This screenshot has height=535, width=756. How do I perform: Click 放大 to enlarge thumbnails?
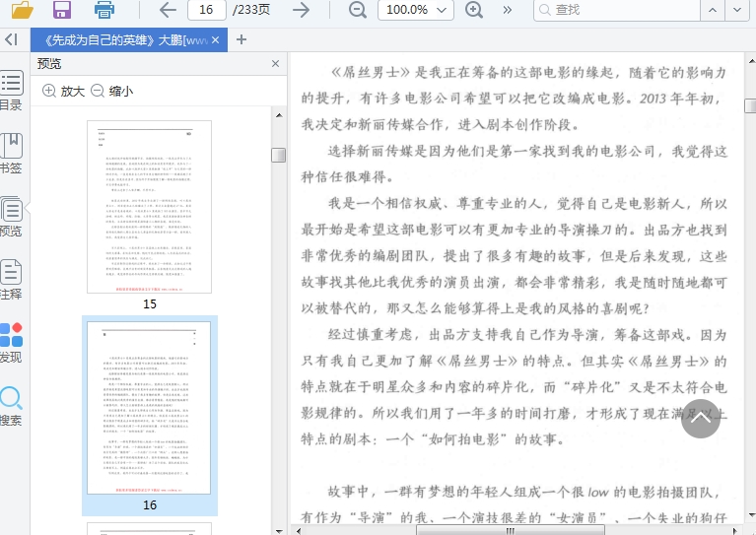click(x=63, y=91)
